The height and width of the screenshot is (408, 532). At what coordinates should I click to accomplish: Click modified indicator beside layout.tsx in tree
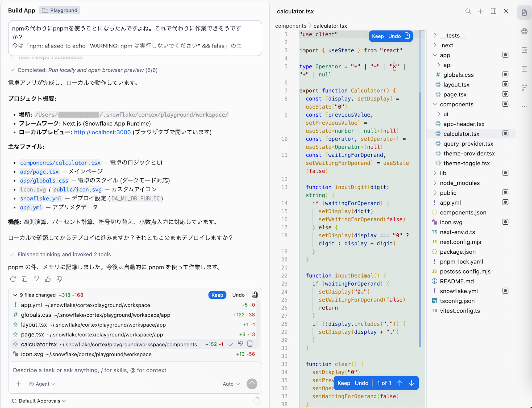[x=505, y=84]
